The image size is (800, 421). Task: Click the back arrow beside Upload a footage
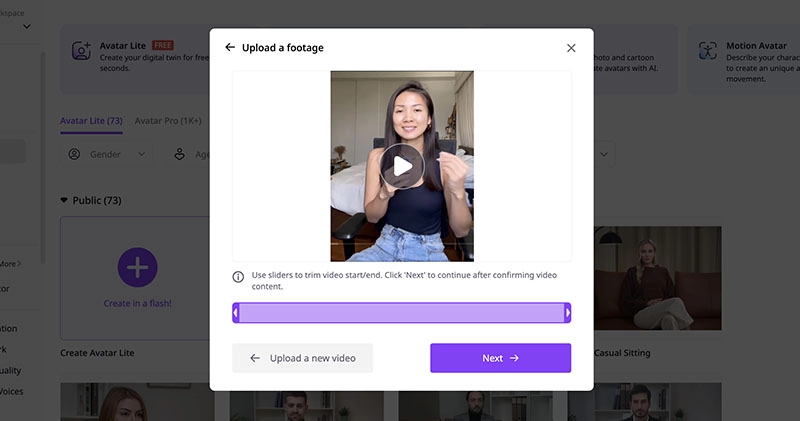point(230,47)
